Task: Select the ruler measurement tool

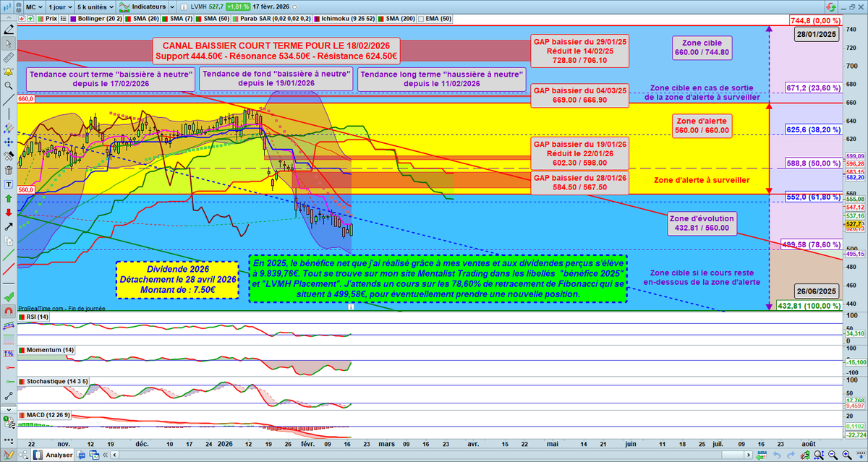Action: pyautogui.click(x=9, y=57)
